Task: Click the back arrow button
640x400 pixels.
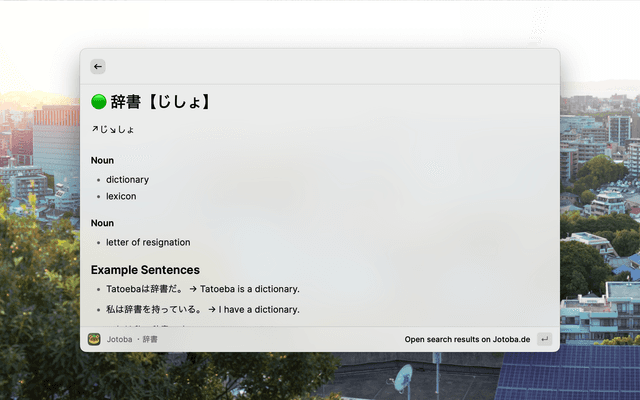Action: pyautogui.click(x=97, y=66)
